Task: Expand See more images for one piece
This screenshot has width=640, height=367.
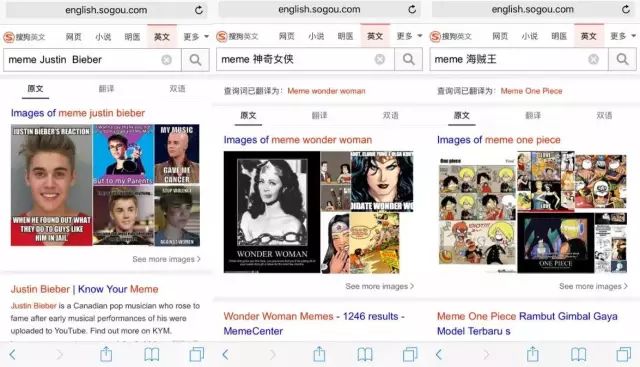Action: (x=593, y=286)
